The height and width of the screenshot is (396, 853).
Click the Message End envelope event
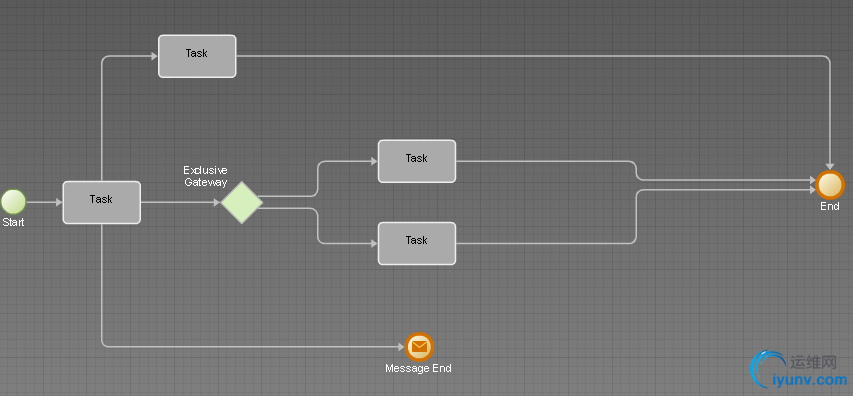point(419,346)
